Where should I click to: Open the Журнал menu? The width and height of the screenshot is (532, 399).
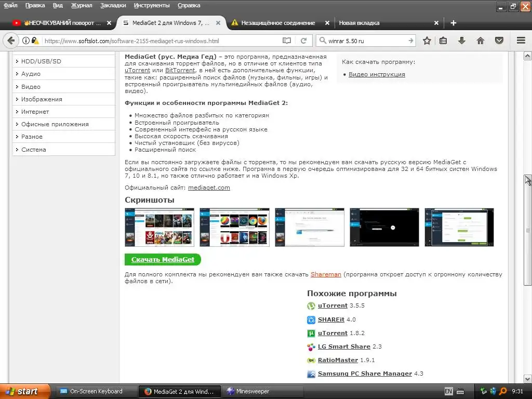click(82, 5)
